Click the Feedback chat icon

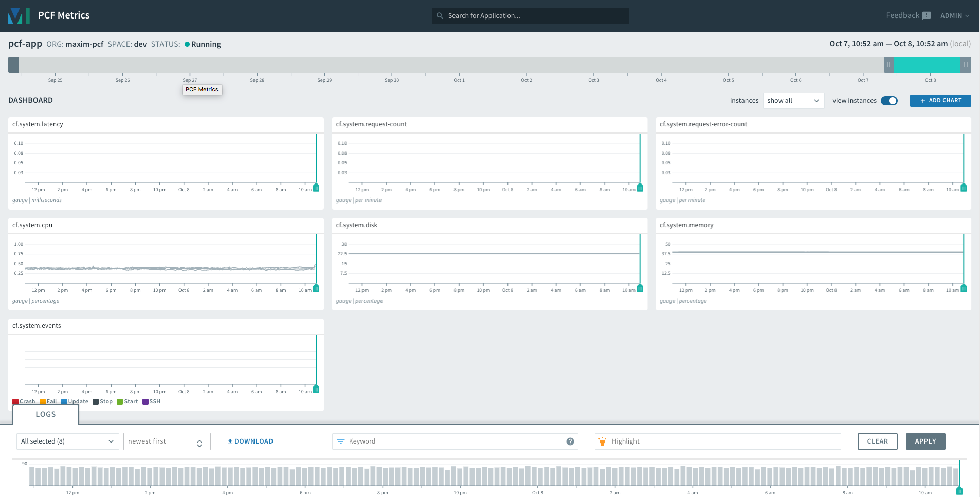pyautogui.click(x=925, y=15)
